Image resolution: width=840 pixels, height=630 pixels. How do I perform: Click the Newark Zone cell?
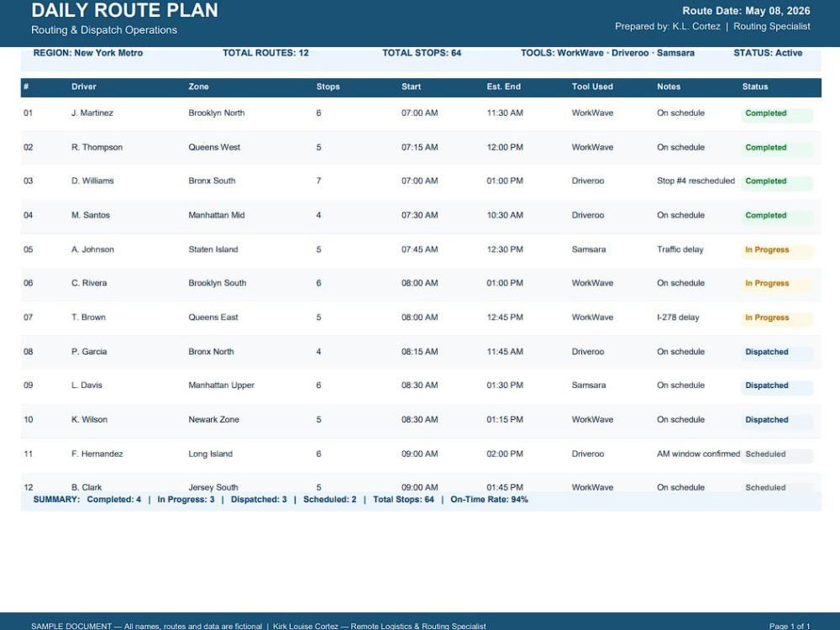coord(213,420)
